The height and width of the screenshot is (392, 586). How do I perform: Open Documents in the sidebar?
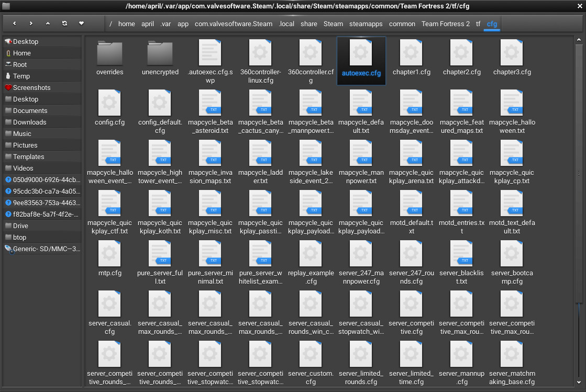tap(42, 110)
